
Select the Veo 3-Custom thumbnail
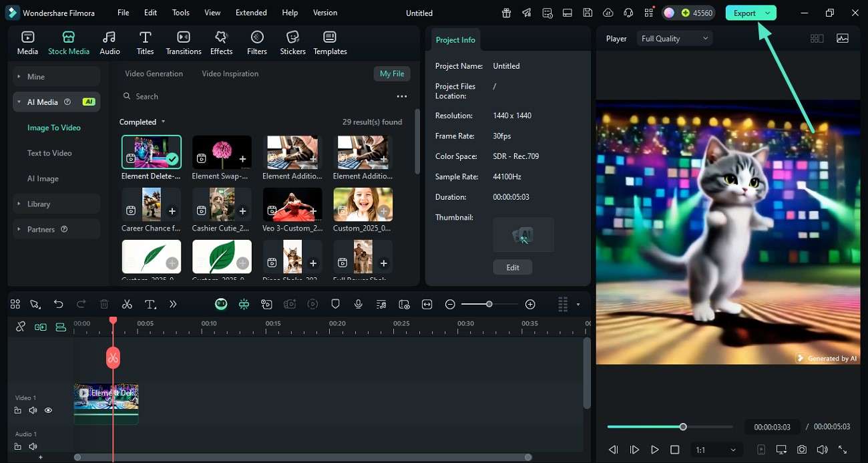[292, 204]
